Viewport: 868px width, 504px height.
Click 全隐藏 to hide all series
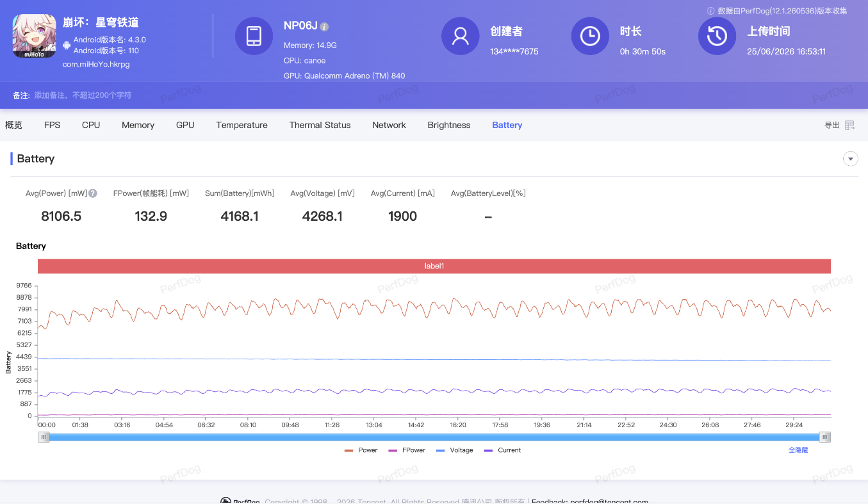click(x=798, y=450)
